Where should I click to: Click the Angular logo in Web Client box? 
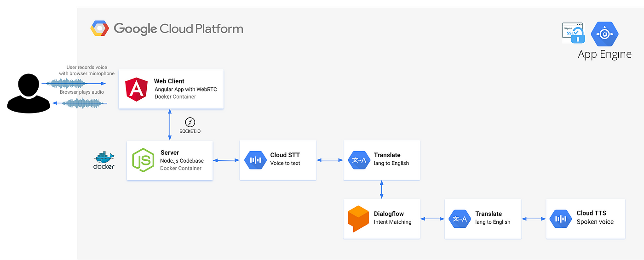[137, 89]
